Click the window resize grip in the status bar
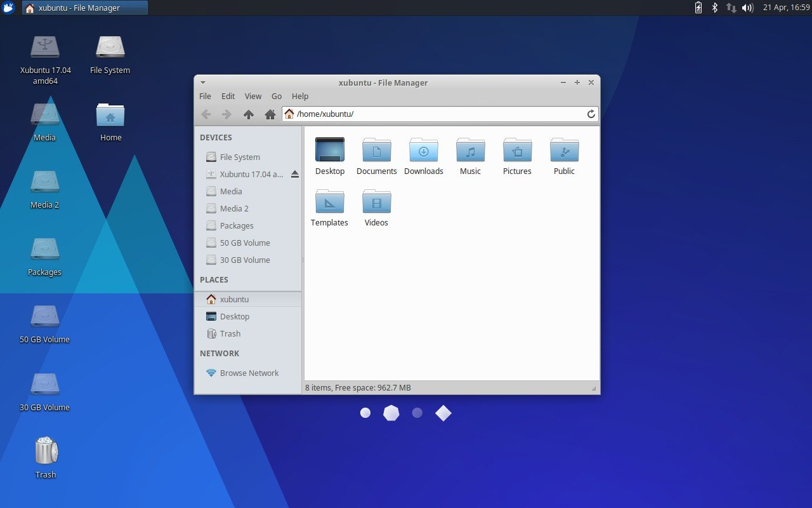812x508 pixels. pos(594,388)
